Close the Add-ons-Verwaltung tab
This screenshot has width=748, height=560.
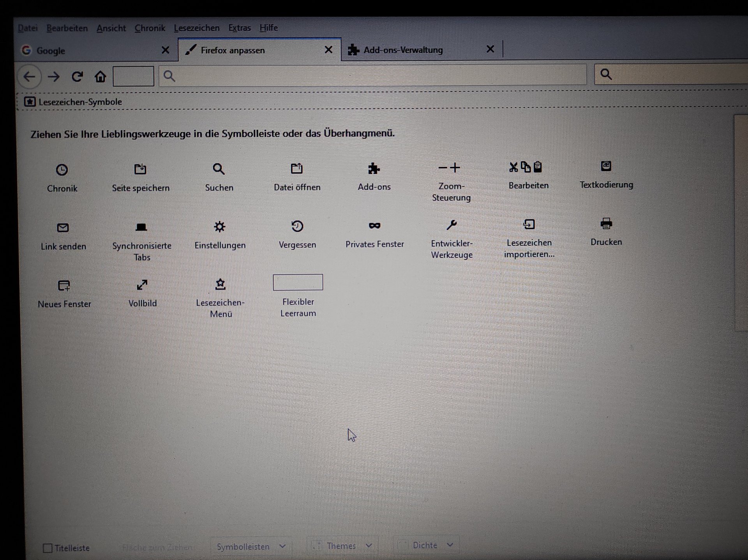coord(490,49)
